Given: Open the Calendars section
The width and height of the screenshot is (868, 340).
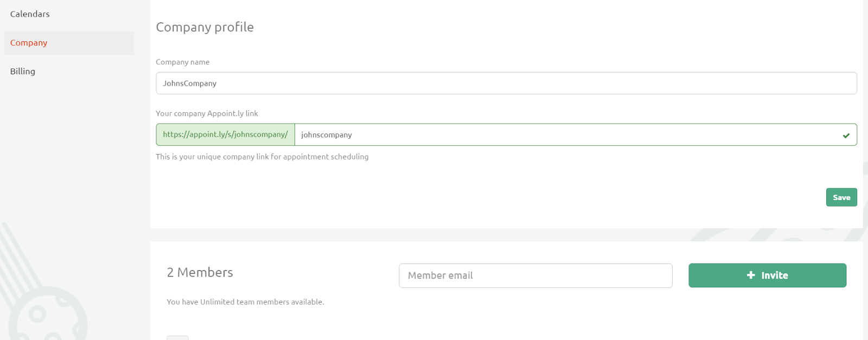Looking at the screenshot, I should (30, 14).
